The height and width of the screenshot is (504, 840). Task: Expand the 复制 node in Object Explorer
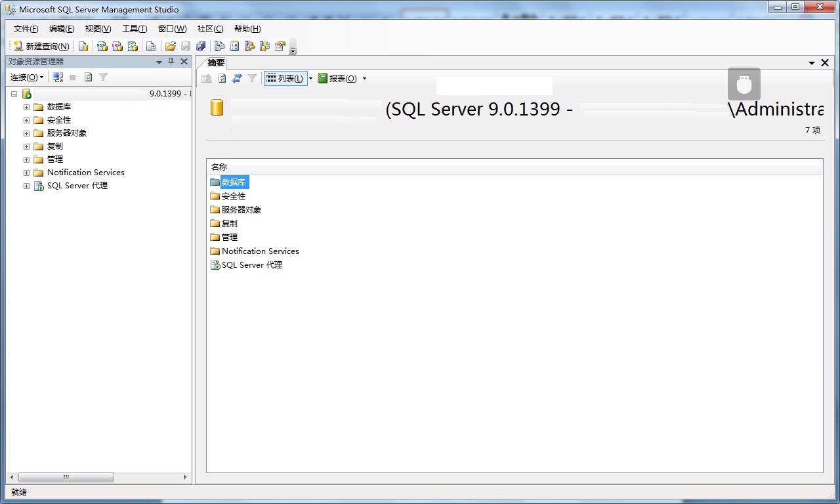pyautogui.click(x=26, y=146)
